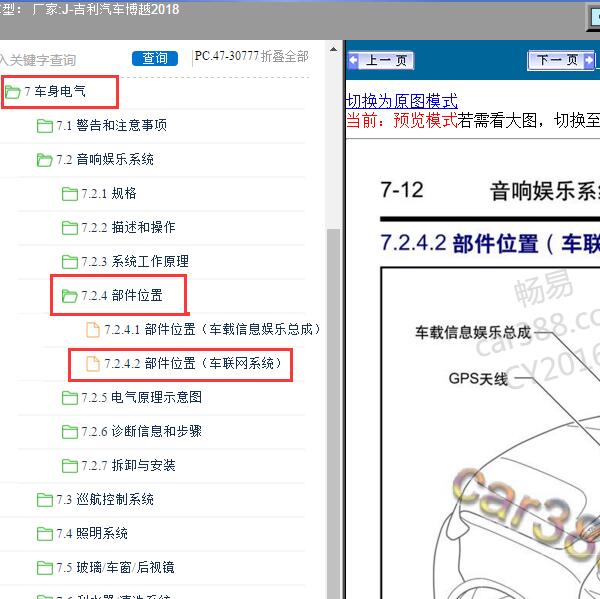
Task: Click the right arrow icon on 下一页
Action: pyautogui.click(x=589, y=60)
